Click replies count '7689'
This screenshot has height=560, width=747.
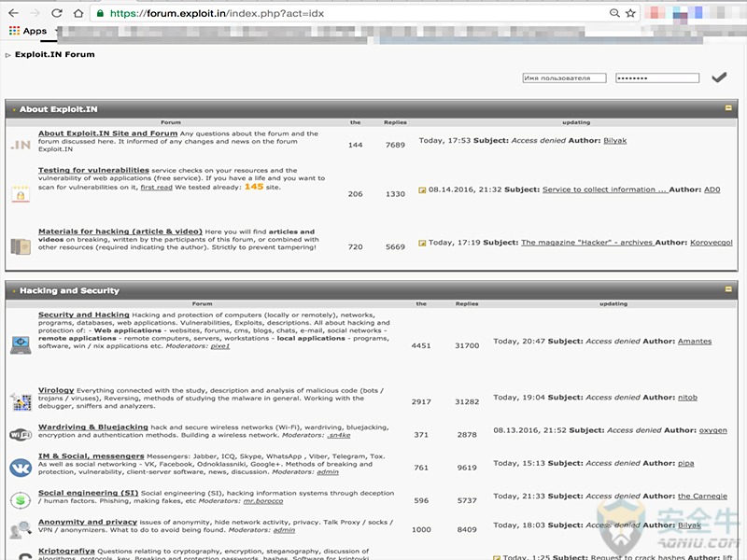tap(395, 145)
